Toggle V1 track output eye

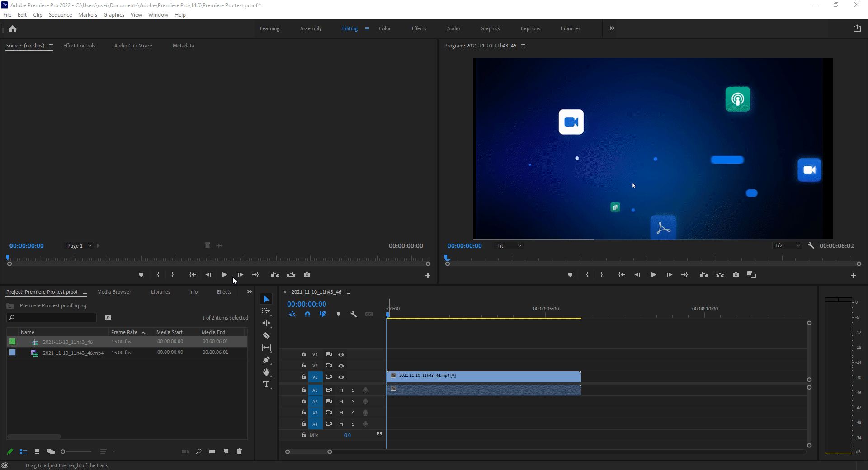click(341, 377)
